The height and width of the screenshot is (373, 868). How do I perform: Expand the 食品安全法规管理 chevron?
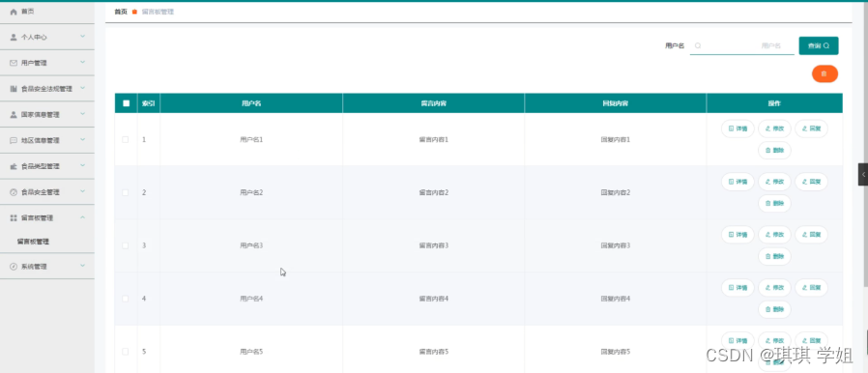82,88
